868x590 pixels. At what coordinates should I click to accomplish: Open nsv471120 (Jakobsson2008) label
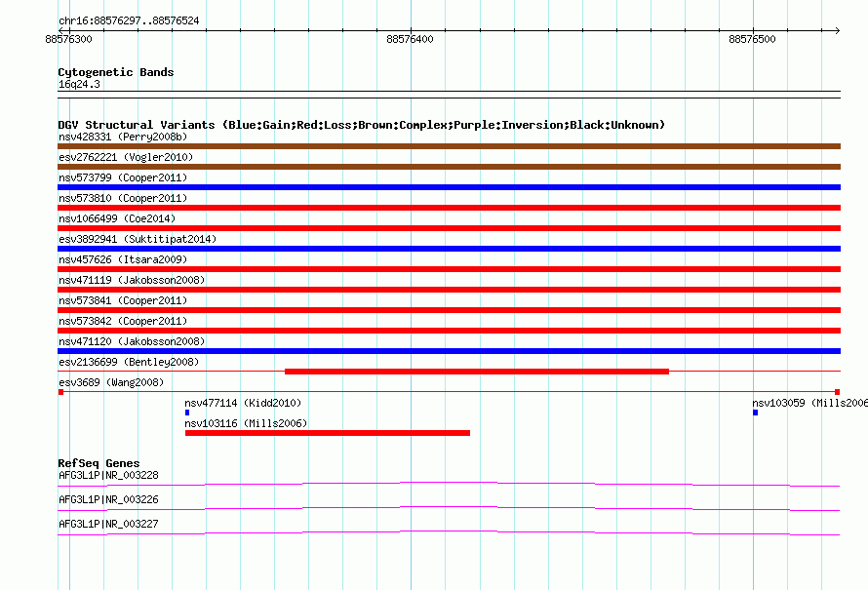[x=132, y=341]
